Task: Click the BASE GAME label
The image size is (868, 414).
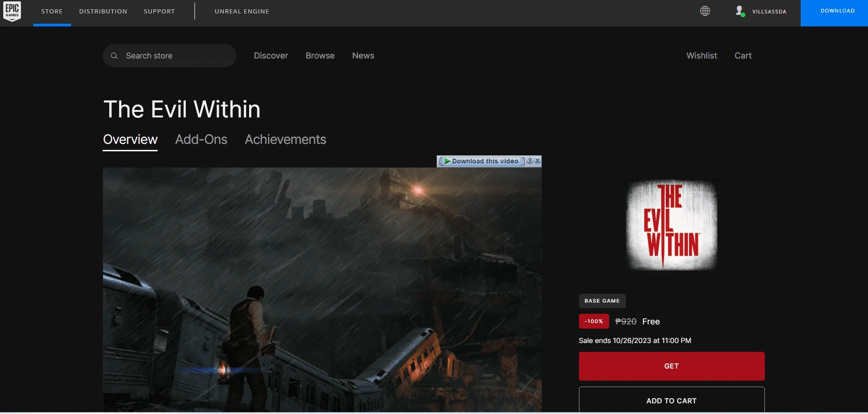Action: point(602,301)
